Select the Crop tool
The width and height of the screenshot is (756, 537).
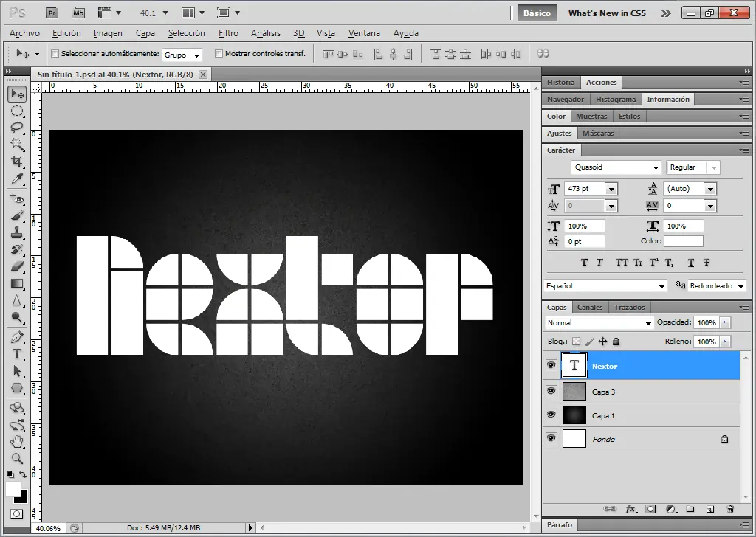(x=17, y=161)
